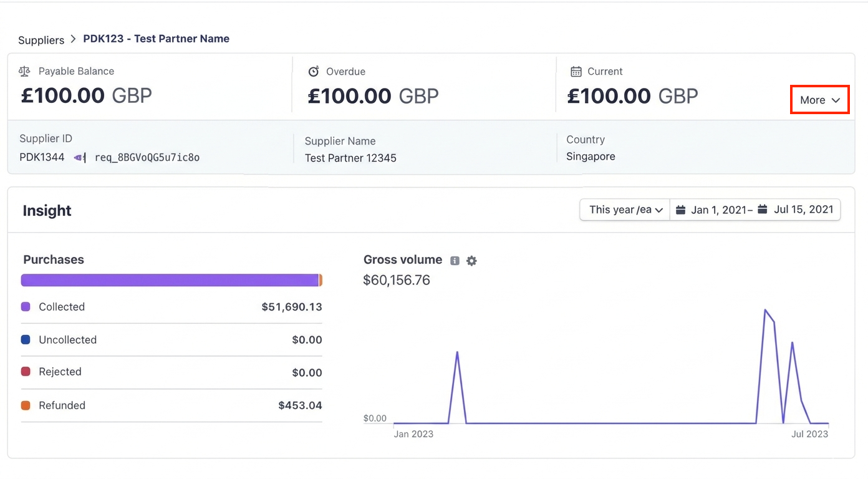Expand the More dropdown
This screenshot has width=868, height=479.
pyautogui.click(x=819, y=100)
